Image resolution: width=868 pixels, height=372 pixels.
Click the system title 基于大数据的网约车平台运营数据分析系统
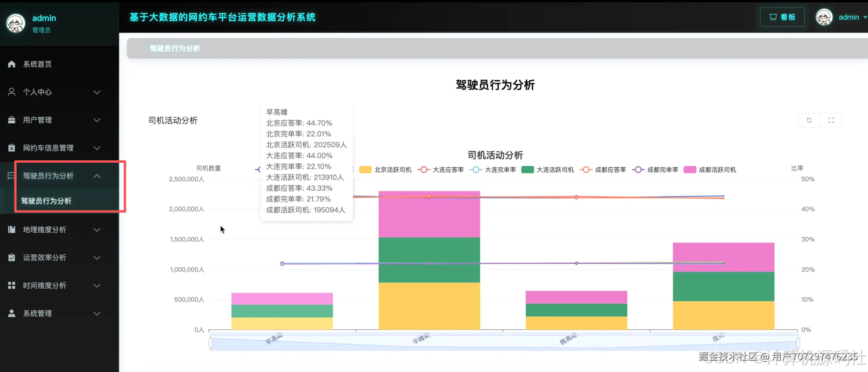(x=222, y=17)
